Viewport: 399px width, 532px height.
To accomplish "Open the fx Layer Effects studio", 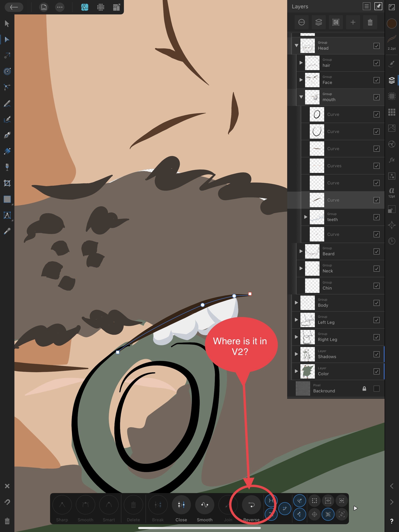I will pyautogui.click(x=392, y=160).
